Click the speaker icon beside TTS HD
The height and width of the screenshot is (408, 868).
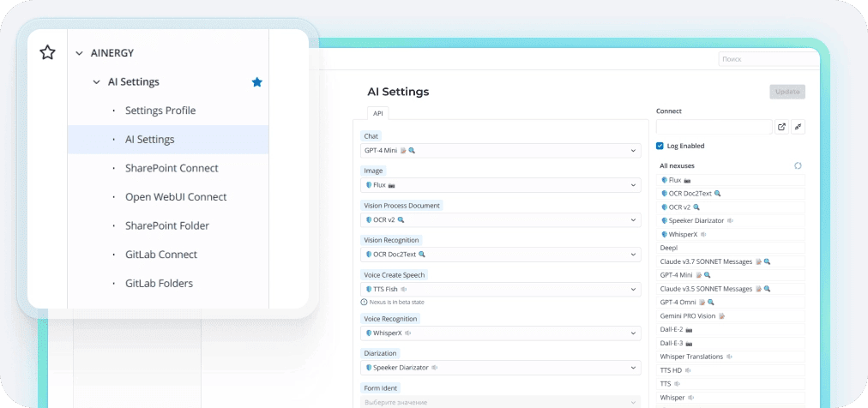tap(688, 370)
